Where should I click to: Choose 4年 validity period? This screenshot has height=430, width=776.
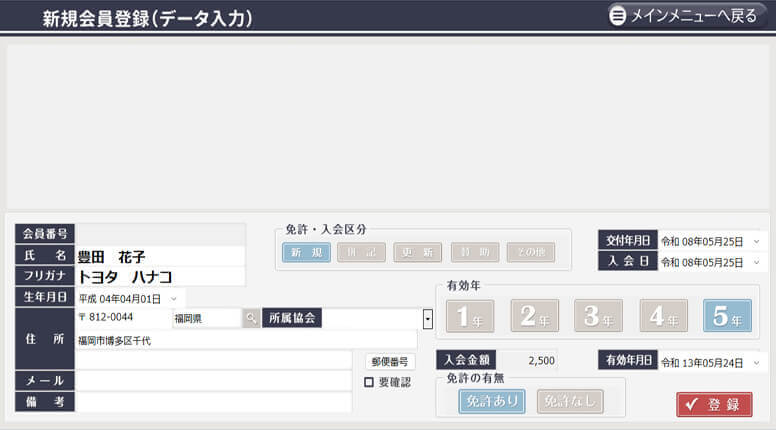pos(664,316)
